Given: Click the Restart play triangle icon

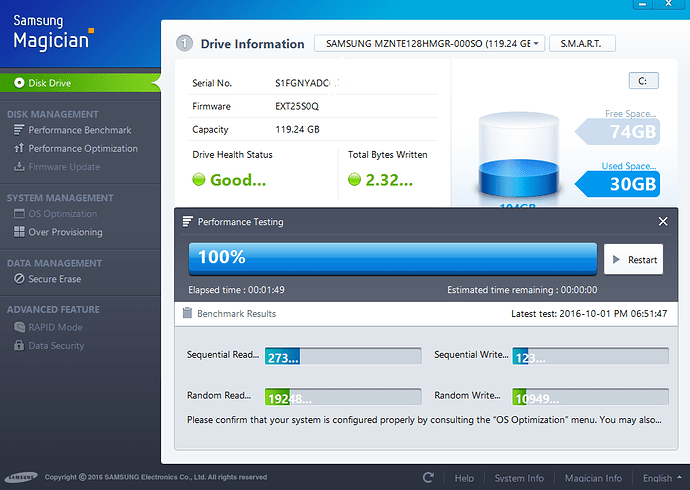Looking at the screenshot, I should click(x=617, y=260).
